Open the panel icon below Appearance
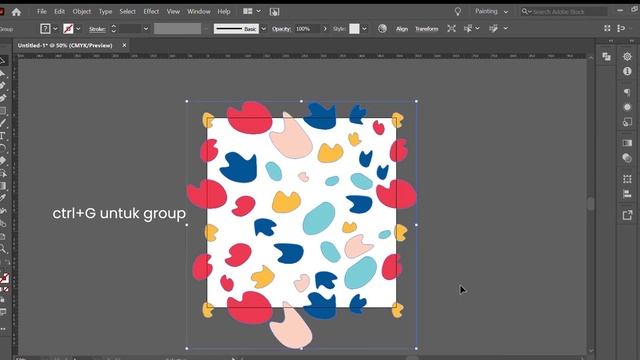The height and width of the screenshot is (360, 640). (x=627, y=122)
